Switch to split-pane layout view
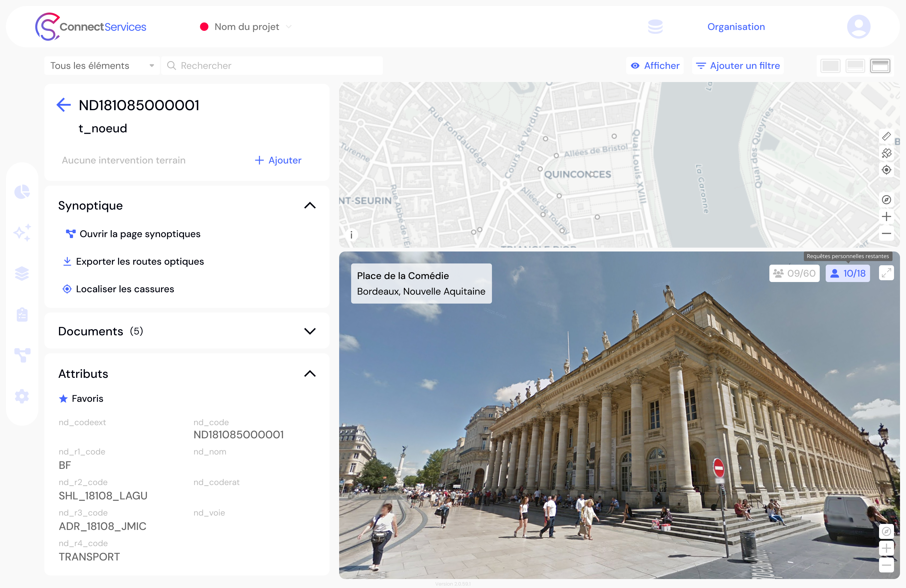The width and height of the screenshot is (906, 588). (855, 66)
